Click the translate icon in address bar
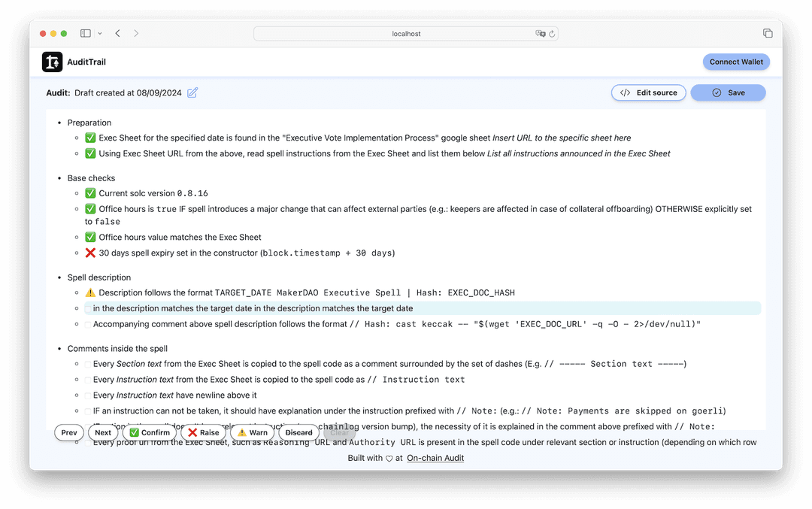 pos(540,34)
